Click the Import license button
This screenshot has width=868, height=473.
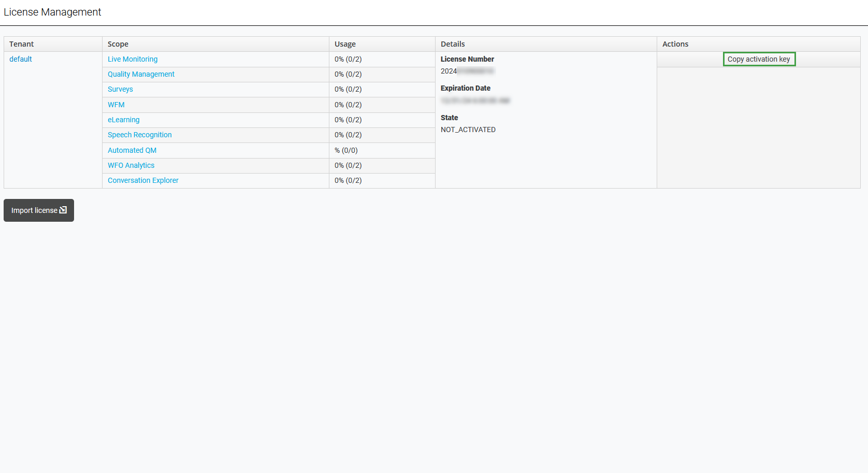(x=39, y=210)
